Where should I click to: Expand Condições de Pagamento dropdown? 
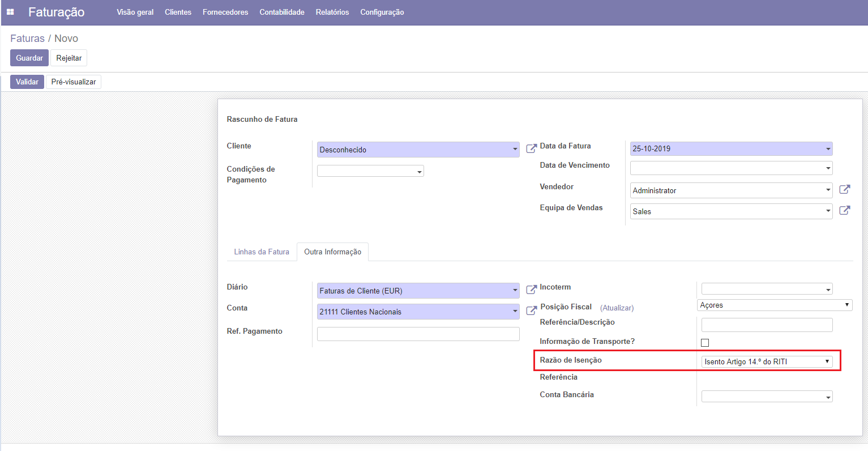click(370, 171)
